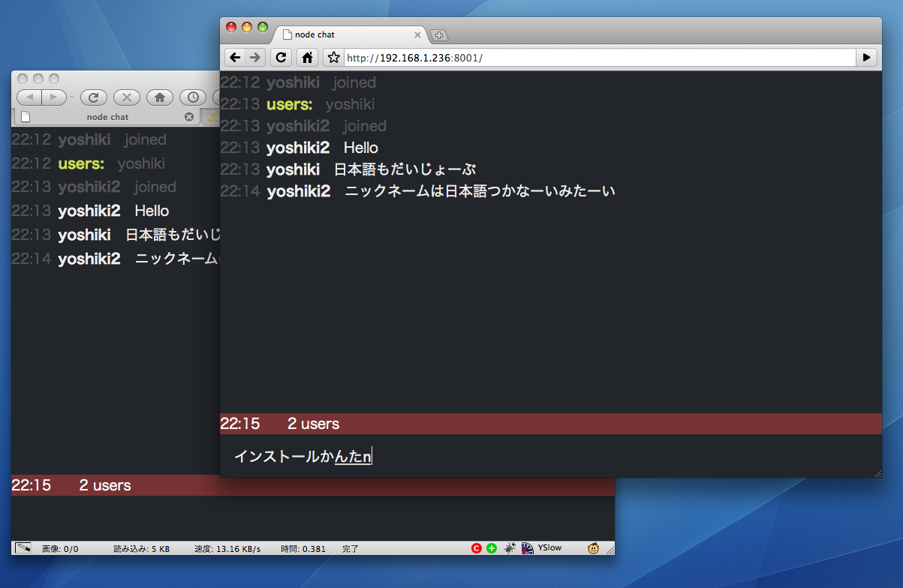Reload the page in Chrome
This screenshot has width=903, height=588.
pyautogui.click(x=281, y=58)
